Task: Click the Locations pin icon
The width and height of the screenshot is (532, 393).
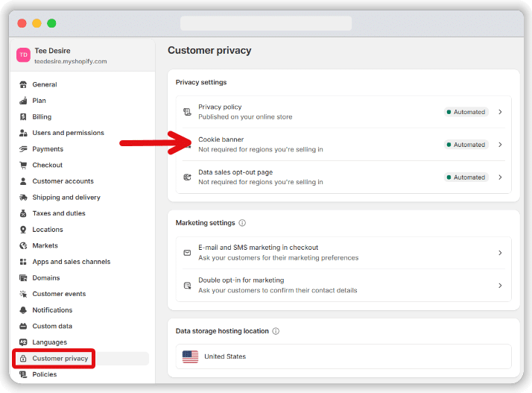Action: pyautogui.click(x=23, y=230)
